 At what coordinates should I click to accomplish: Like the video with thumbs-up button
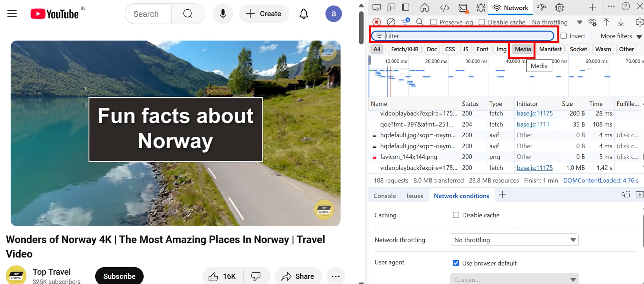coord(223,276)
